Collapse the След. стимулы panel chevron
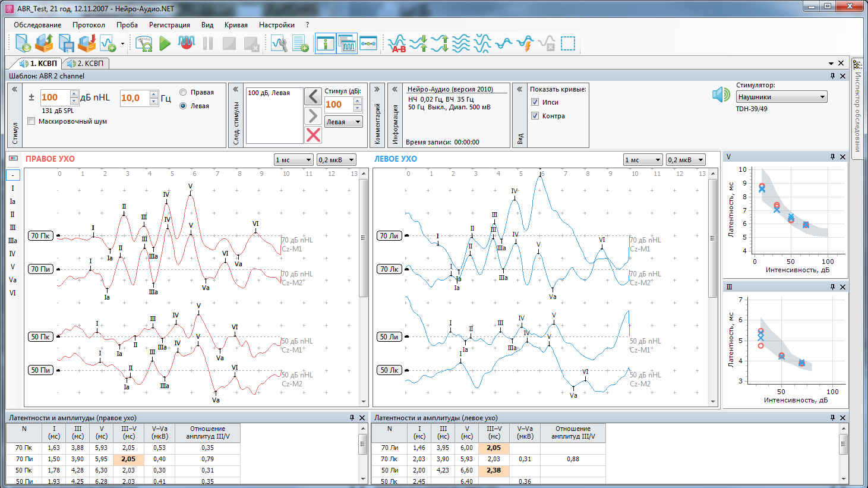 (x=235, y=89)
